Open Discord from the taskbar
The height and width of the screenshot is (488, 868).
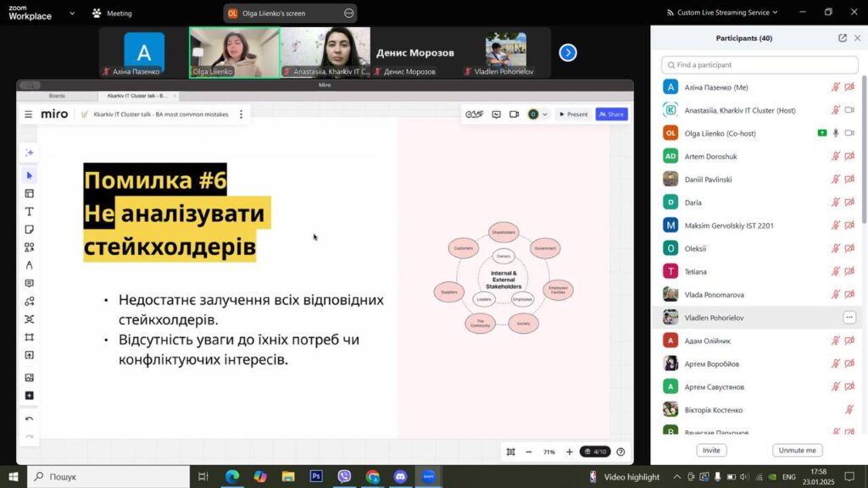click(x=400, y=476)
